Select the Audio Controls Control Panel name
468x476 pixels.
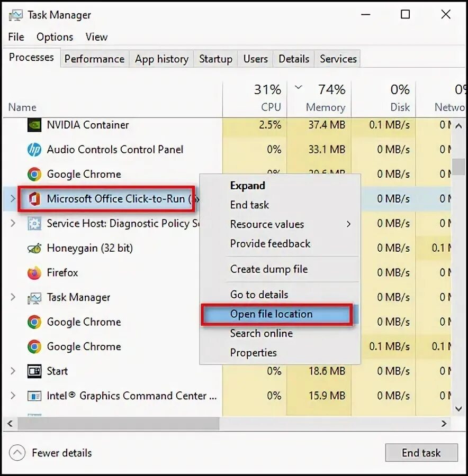pyautogui.click(x=115, y=150)
